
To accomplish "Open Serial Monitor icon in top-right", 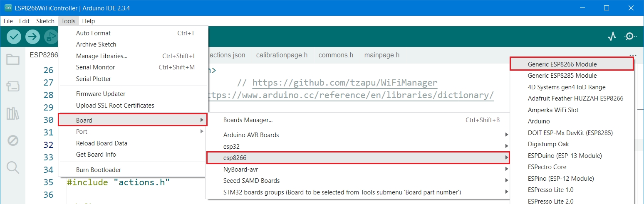I will tap(630, 37).
